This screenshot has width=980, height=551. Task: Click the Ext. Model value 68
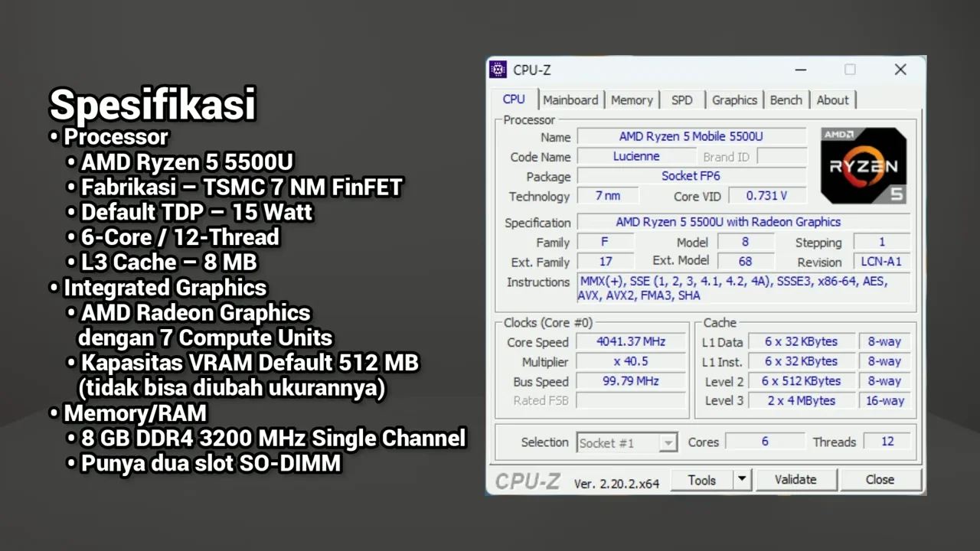pyautogui.click(x=745, y=261)
